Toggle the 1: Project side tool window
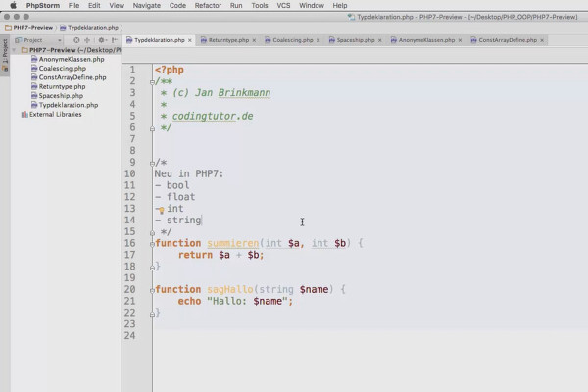The width and height of the screenshot is (588, 392). (x=5, y=56)
